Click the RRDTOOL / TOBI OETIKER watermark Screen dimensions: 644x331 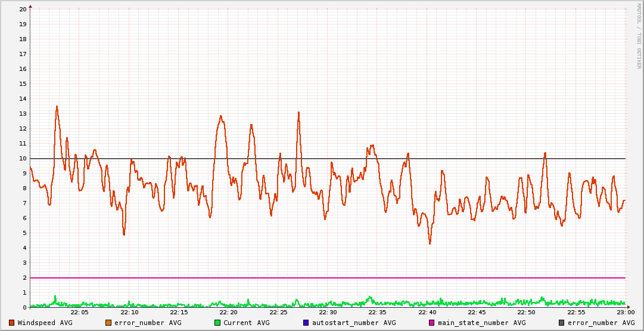[x=639, y=36]
